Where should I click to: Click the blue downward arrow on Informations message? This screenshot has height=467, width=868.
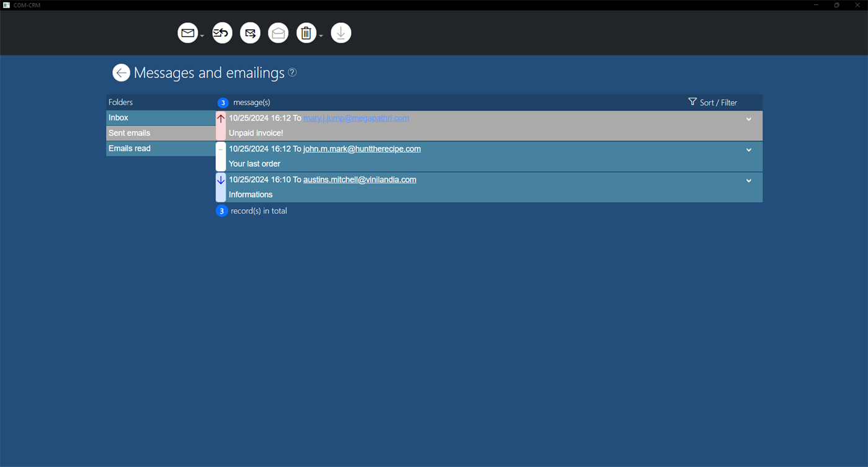[221, 180]
